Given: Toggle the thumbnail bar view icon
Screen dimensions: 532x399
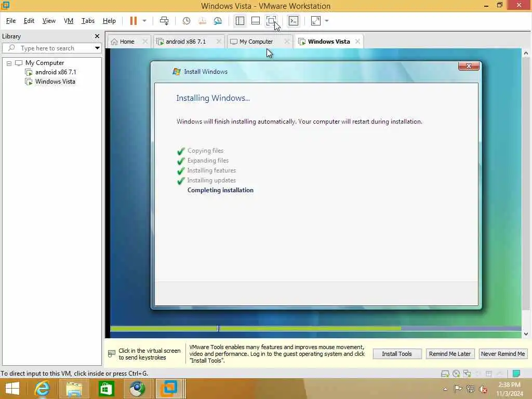Looking at the screenshot, I should [x=256, y=21].
